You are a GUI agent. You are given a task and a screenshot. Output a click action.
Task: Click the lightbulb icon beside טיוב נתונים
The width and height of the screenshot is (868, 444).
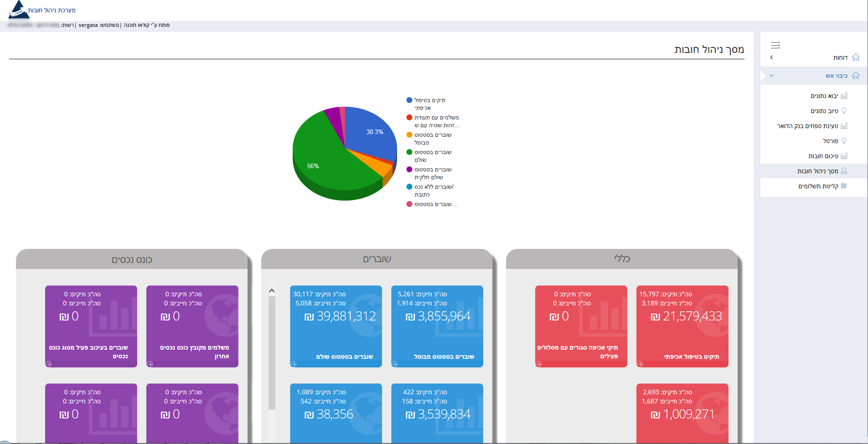click(x=844, y=111)
